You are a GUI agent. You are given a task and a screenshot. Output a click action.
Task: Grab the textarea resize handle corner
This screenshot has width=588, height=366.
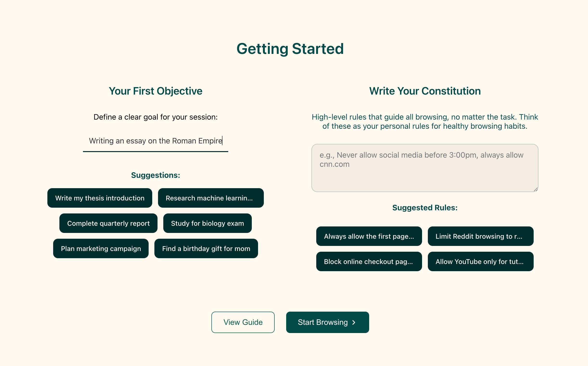point(536,190)
